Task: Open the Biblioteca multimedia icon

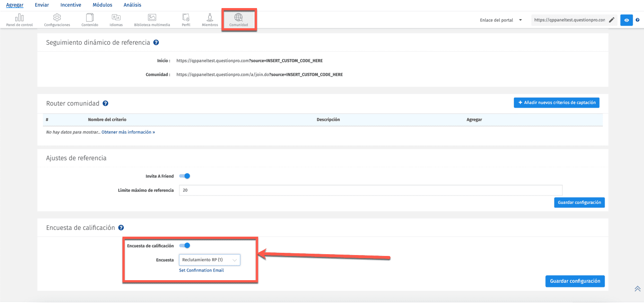Action: (x=152, y=20)
